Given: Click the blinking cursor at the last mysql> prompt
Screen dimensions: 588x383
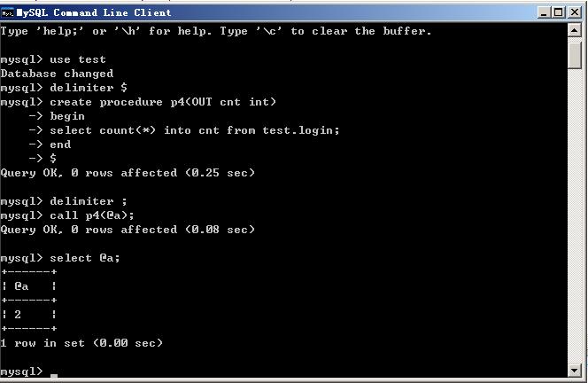Looking at the screenshot, I should tap(54, 376).
